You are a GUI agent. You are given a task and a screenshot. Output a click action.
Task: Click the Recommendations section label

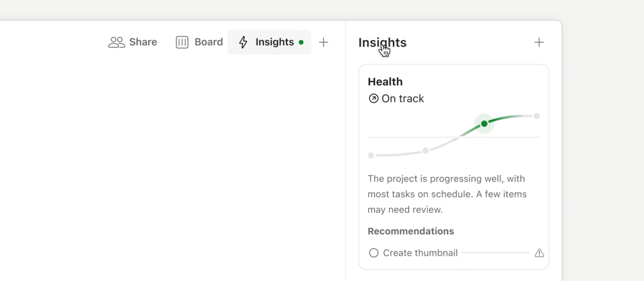tap(411, 231)
